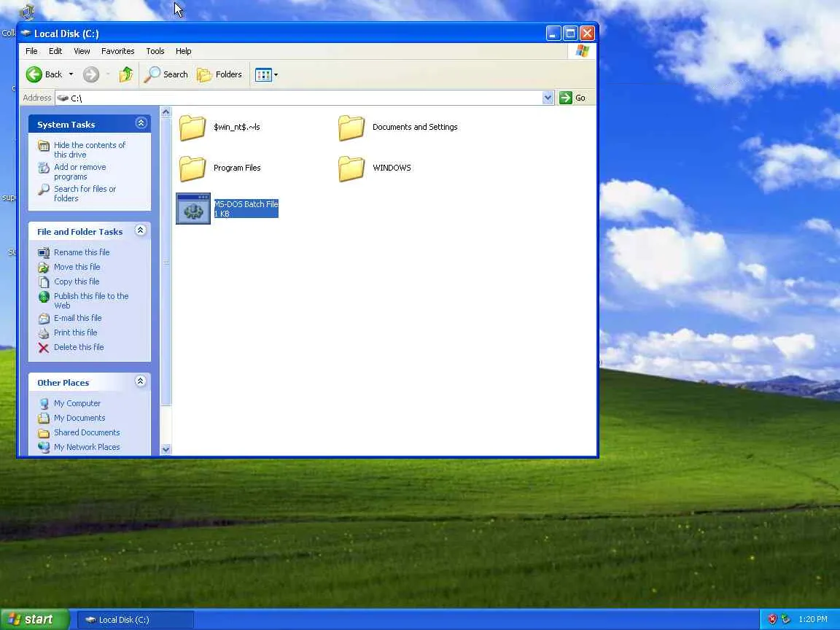Click the My Computer icon in Other Places
The image size is (840, 630).
coord(44,403)
